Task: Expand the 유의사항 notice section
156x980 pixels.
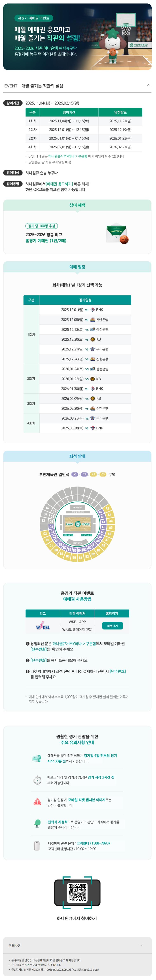Action: [142, 945]
